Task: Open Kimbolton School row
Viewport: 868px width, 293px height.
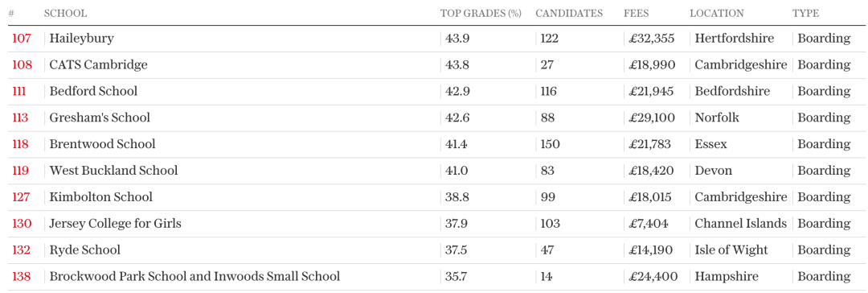Action: pyautogui.click(x=100, y=197)
